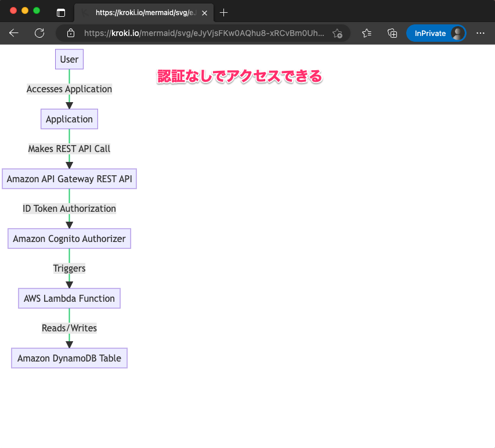View site info via the lock icon
This screenshot has width=495, height=448.
click(71, 33)
